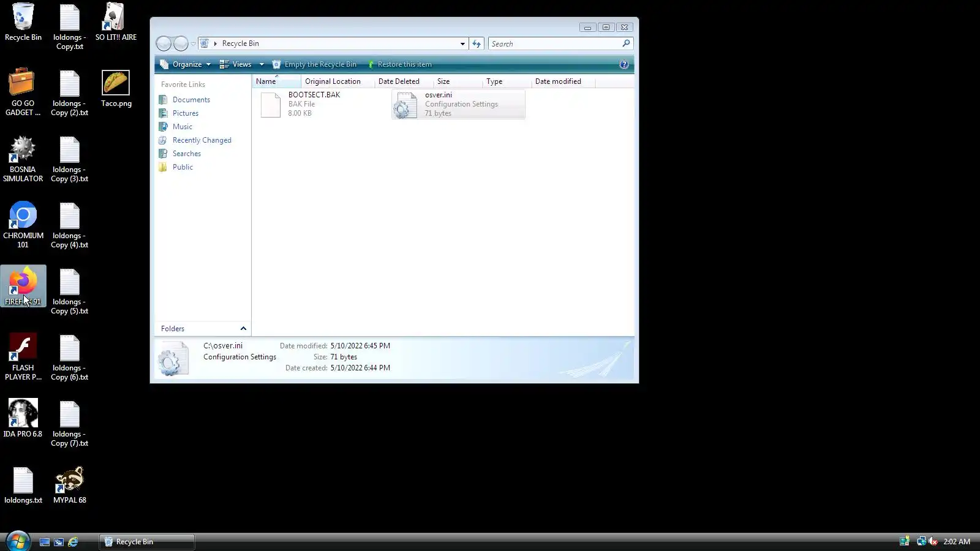The height and width of the screenshot is (551, 980).
Task: Select the FLASH PLAYER shortcut icon
Action: pos(23,356)
